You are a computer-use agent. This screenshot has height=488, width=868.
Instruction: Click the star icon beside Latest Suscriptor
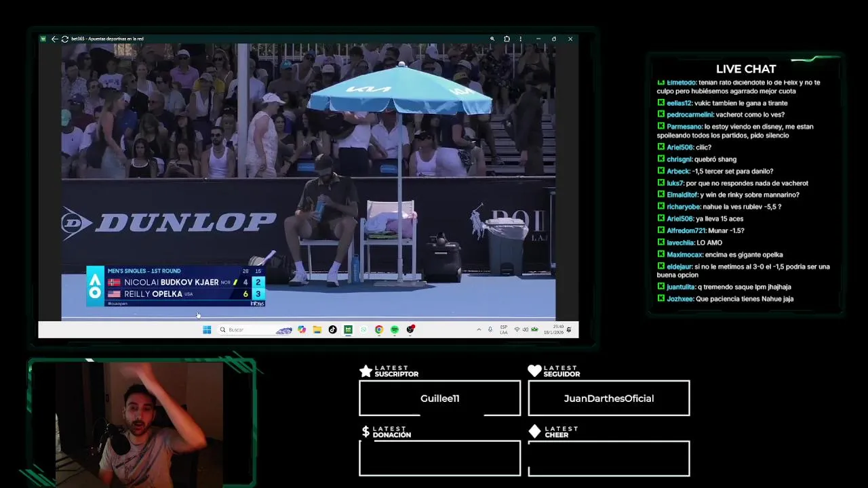tap(366, 371)
